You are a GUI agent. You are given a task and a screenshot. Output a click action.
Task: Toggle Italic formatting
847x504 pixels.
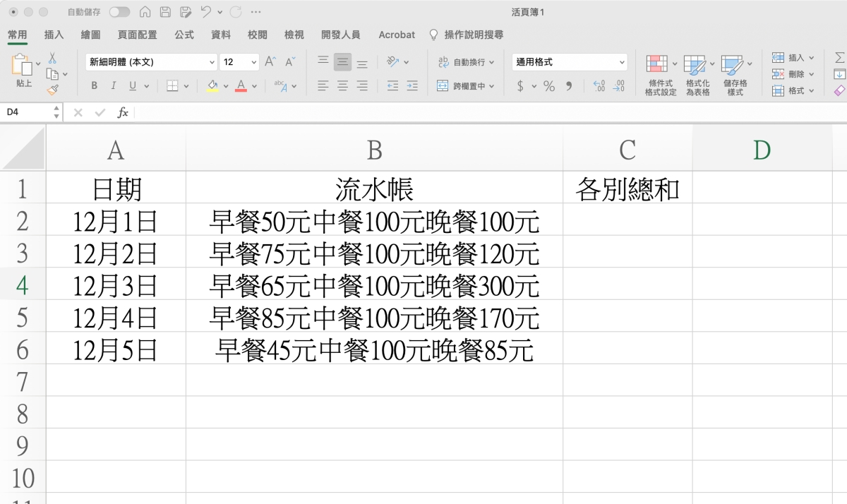[x=113, y=86]
